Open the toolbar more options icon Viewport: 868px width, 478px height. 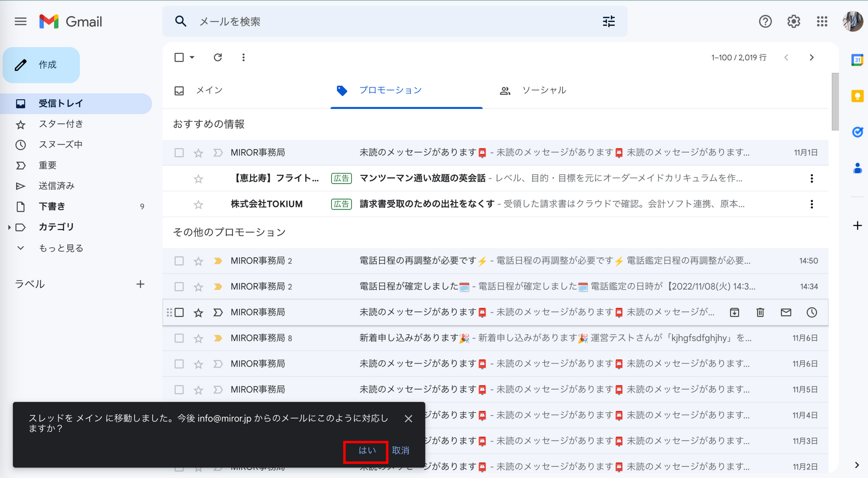click(243, 57)
